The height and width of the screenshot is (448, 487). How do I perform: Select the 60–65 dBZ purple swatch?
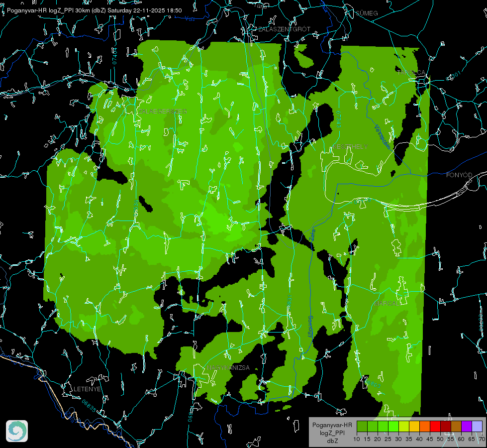coord(466,427)
